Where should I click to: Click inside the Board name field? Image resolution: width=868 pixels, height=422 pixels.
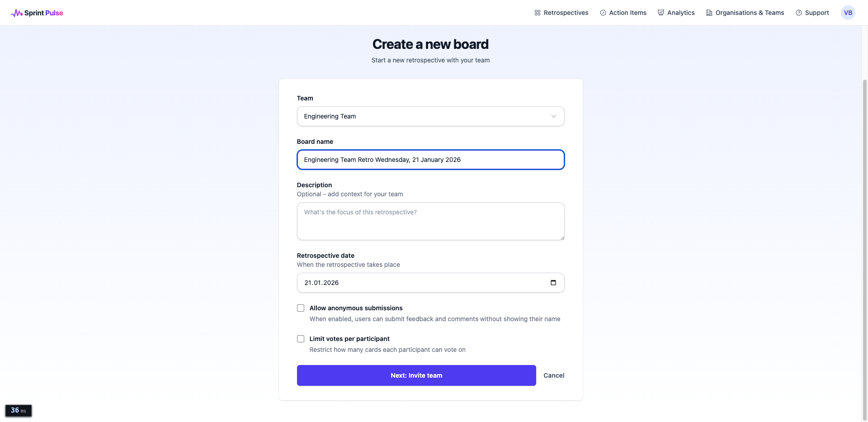coord(430,160)
